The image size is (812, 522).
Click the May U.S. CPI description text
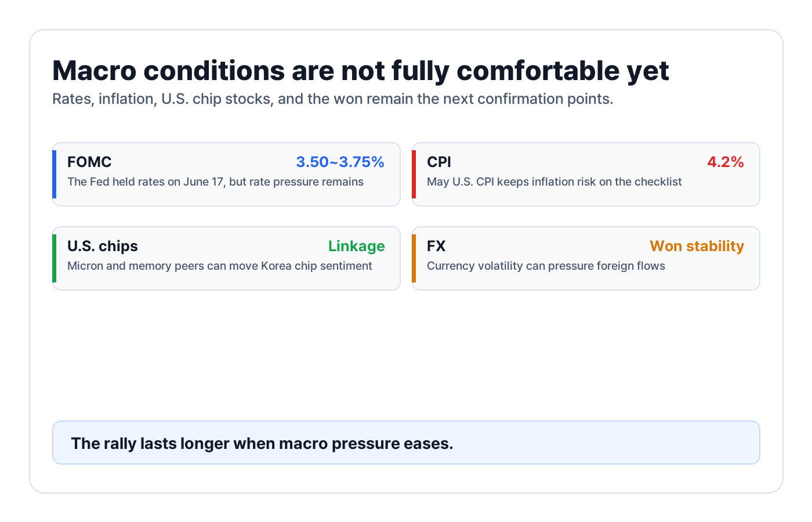pos(554,182)
